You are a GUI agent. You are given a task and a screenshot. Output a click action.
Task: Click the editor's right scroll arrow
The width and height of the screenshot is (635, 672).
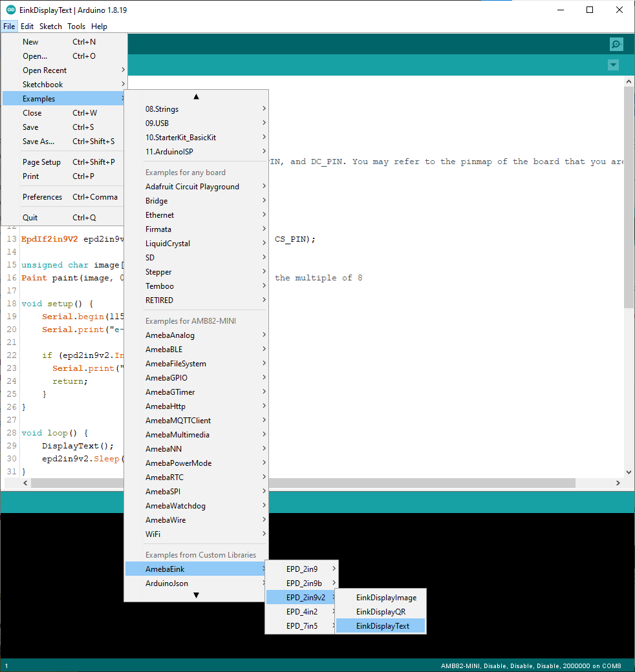point(618,483)
